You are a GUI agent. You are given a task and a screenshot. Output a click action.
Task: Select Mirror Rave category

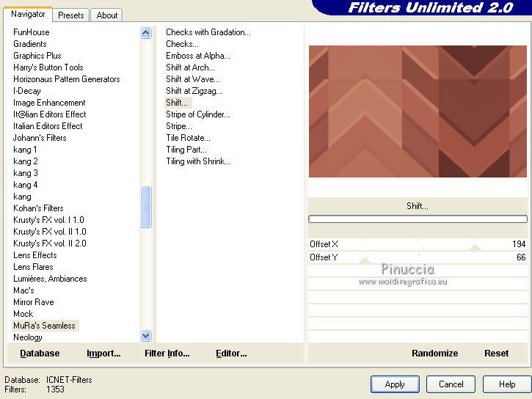[x=34, y=302]
